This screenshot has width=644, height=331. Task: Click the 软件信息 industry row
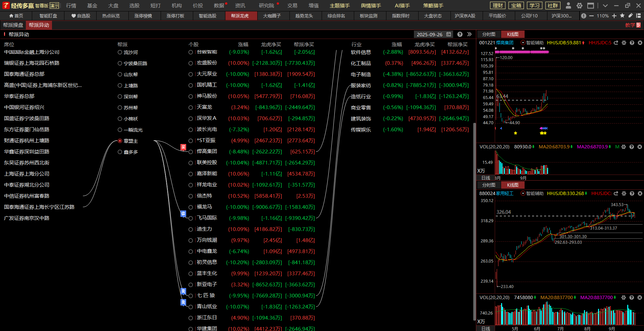[410, 52]
